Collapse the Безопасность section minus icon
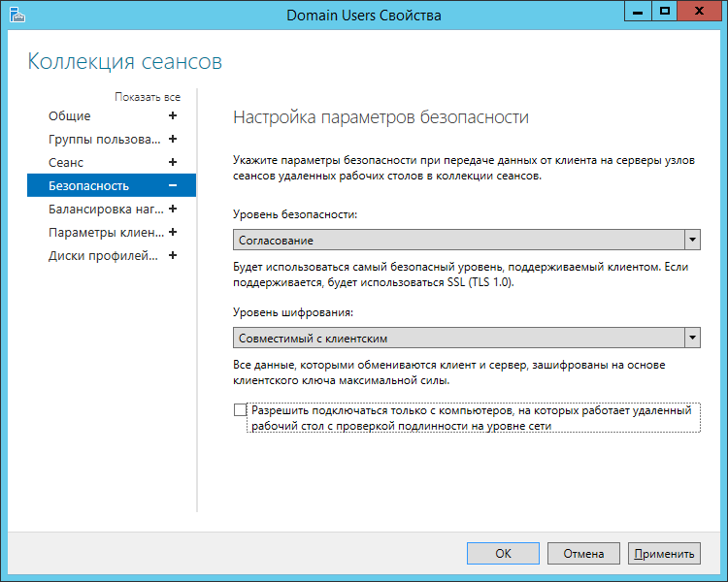 coord(173,185)
